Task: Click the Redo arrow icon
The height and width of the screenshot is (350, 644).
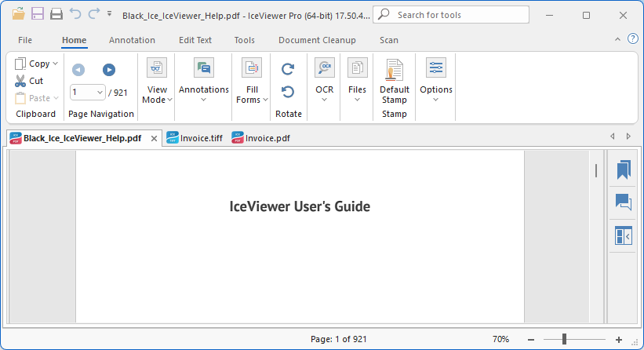Action: point(94,14)
